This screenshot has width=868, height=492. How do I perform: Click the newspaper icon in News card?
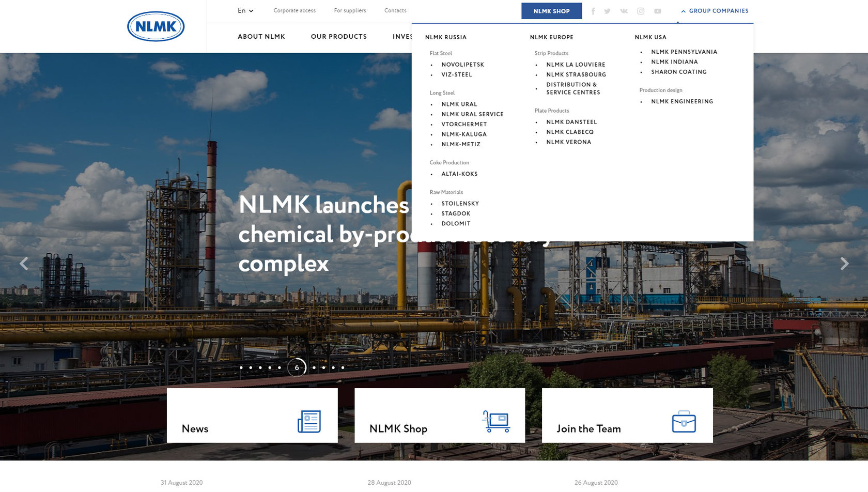point(309,421)
